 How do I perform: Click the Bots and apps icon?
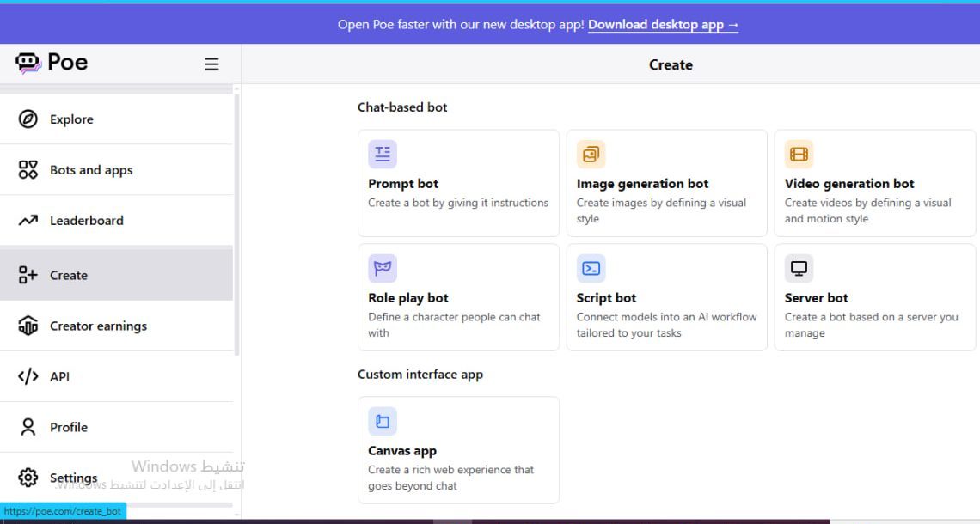click(x=28, y=170)
